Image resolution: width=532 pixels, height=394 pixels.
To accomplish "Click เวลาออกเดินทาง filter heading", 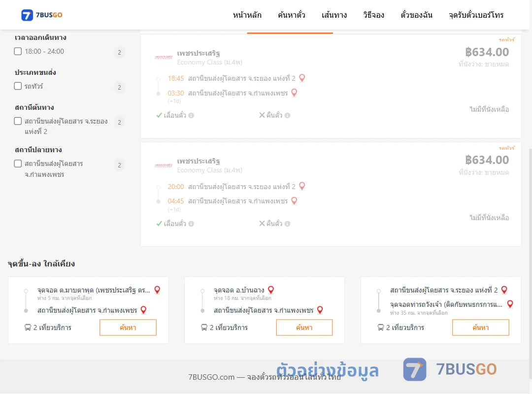I will (x=40, y=37).
